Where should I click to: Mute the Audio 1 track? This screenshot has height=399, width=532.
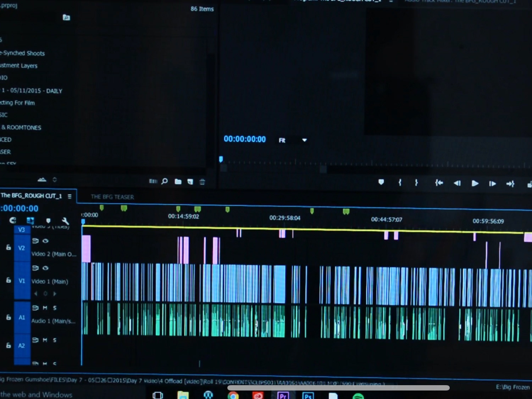[45, 308]
